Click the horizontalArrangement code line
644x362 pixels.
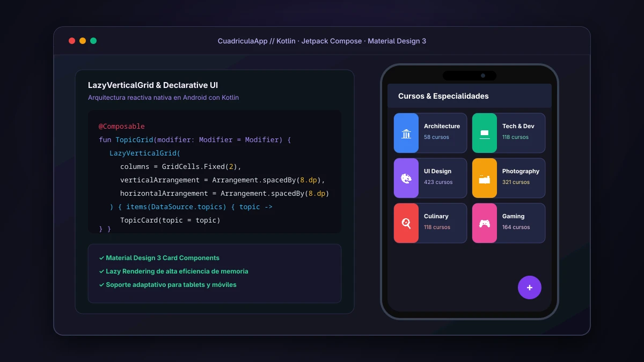[224, 194]
